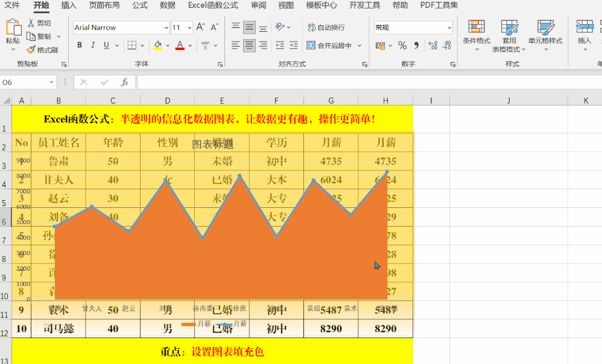Align text right

263,45
